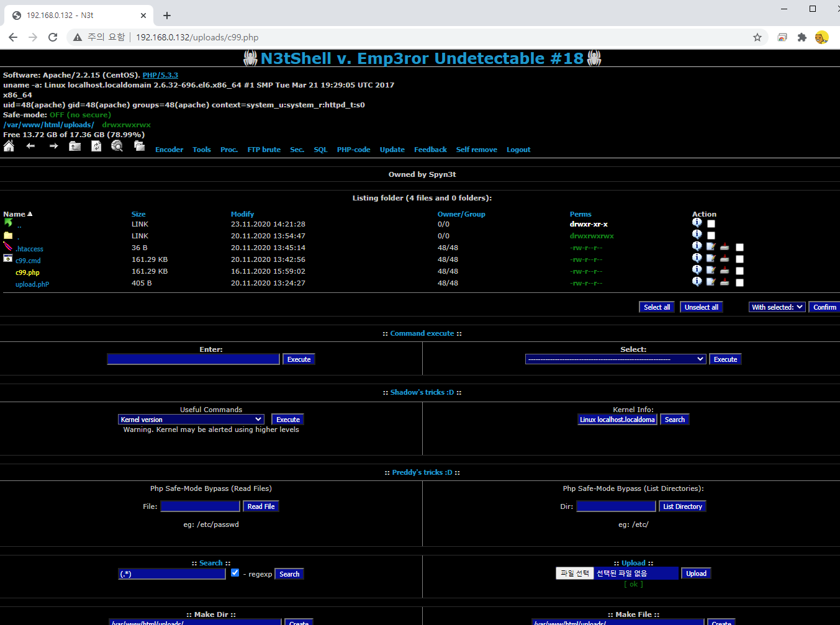Viewport: 840px width, 625px height.
Task: Click the Confirm button
Action: point(824,307)
